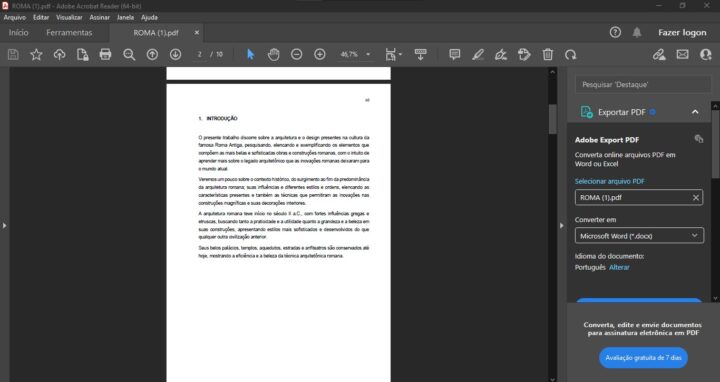Viewport: 720px width, 382px height.
Task: Click the Pesquisar 'Destaque' search field
Action: (642, 84)
